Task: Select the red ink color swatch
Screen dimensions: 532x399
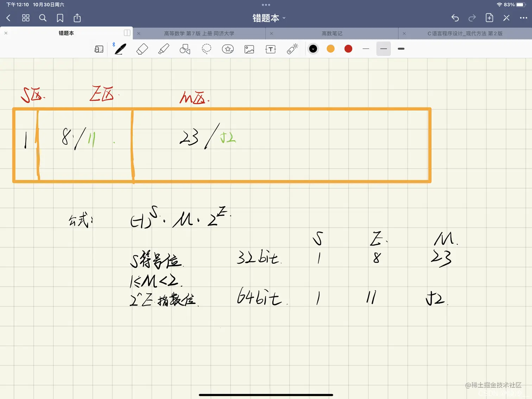Action: (348, 49)
